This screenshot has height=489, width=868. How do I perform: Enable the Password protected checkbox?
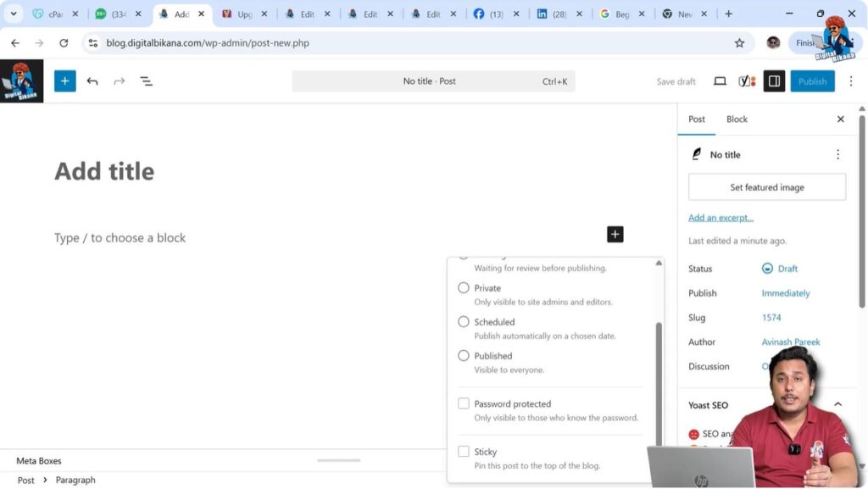click(464, 403)
